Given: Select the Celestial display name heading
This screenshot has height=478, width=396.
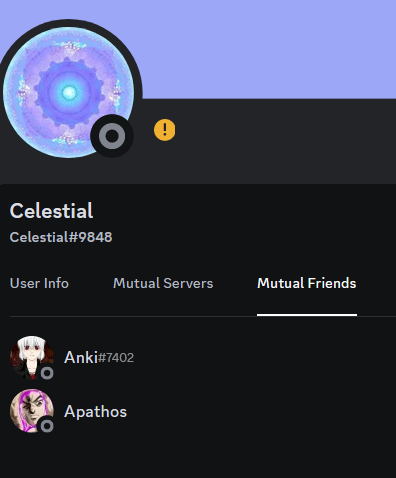Looking at the screenshot, I should tap(51, 211).
